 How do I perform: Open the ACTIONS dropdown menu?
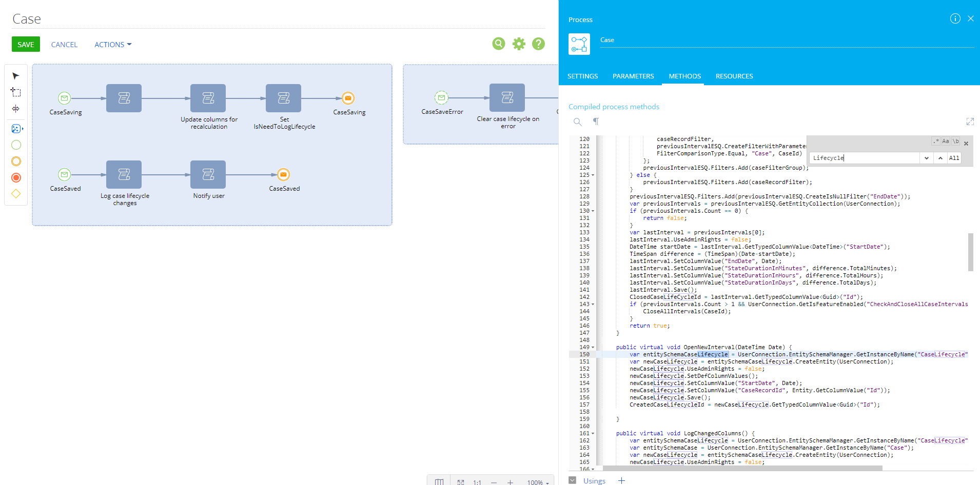113,45
